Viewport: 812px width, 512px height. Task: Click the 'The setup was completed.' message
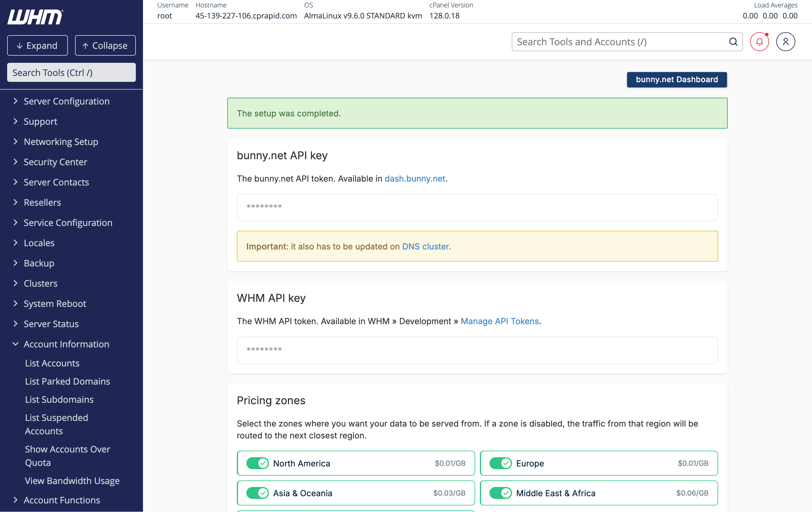tap(289, 113)
